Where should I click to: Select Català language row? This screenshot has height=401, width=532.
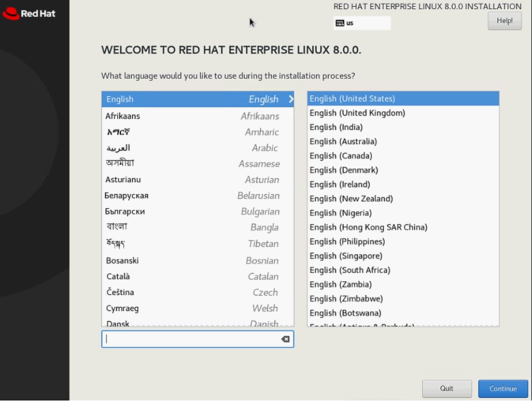pyautogui.click(x=198, y=276)
